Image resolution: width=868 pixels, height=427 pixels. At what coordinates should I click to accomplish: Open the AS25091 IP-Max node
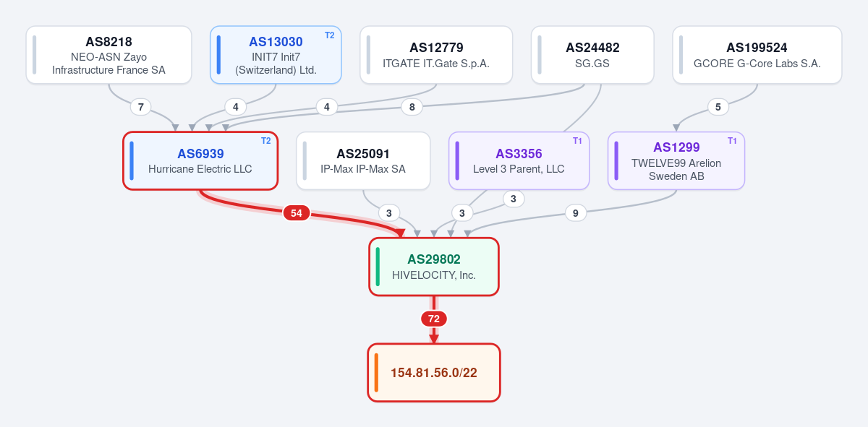[363, 161]
